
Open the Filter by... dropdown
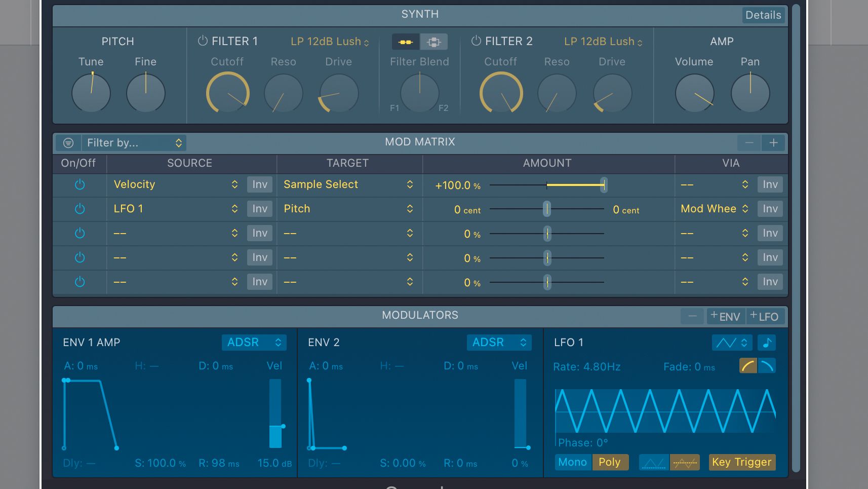tap(134, 142)
